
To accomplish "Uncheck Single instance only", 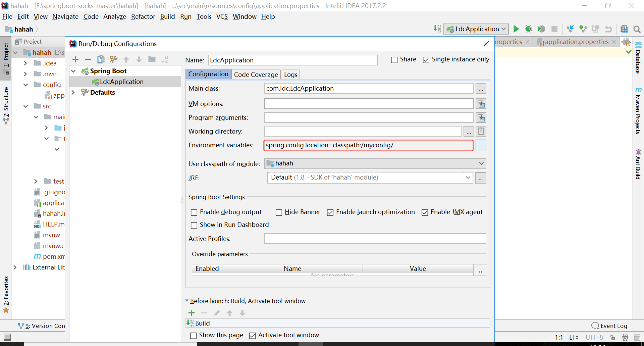I will 426,60.
